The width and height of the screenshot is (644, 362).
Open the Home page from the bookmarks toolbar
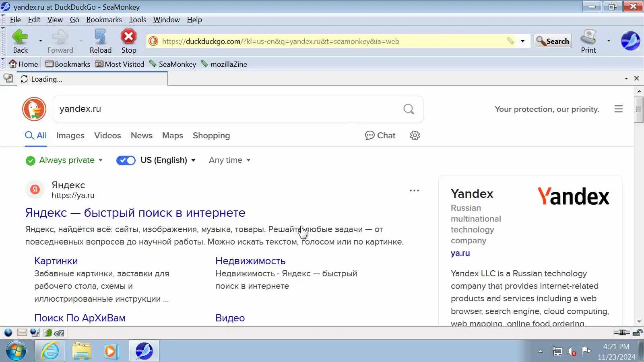click(23, 64)
